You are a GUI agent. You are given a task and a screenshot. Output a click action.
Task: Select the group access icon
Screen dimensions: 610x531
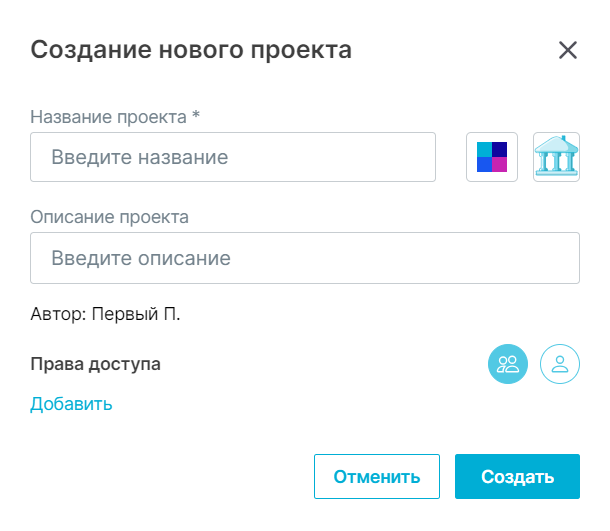(508, 364)
